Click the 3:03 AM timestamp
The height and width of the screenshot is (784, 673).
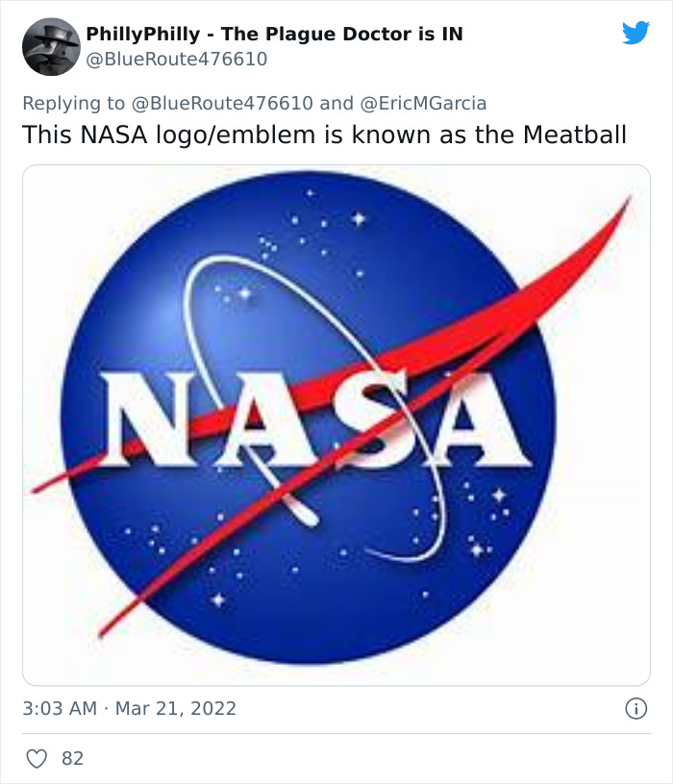pyautogui.click(x=60, y=709)
